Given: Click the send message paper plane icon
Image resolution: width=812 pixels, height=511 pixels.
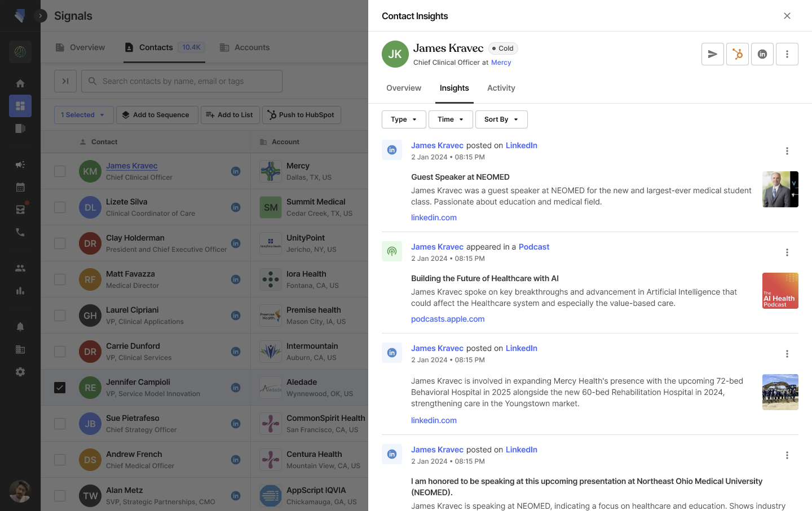Looking at the screenshot, I should [x=713, y=54].
